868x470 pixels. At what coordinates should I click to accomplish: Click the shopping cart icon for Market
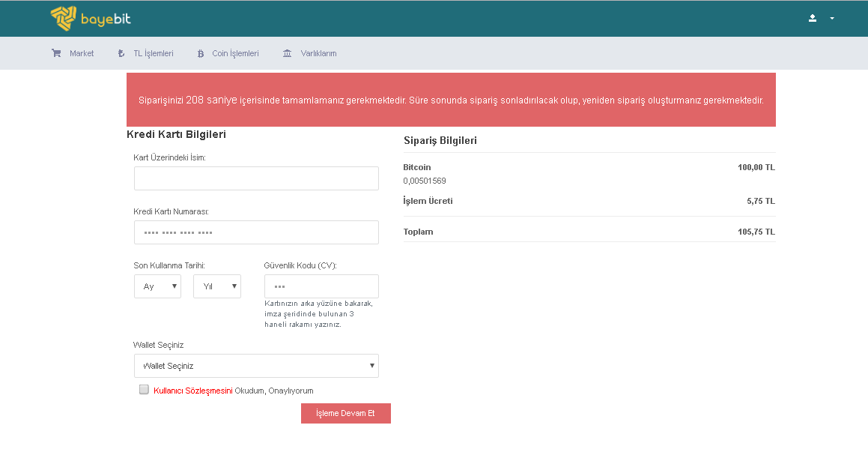(56, 53)
